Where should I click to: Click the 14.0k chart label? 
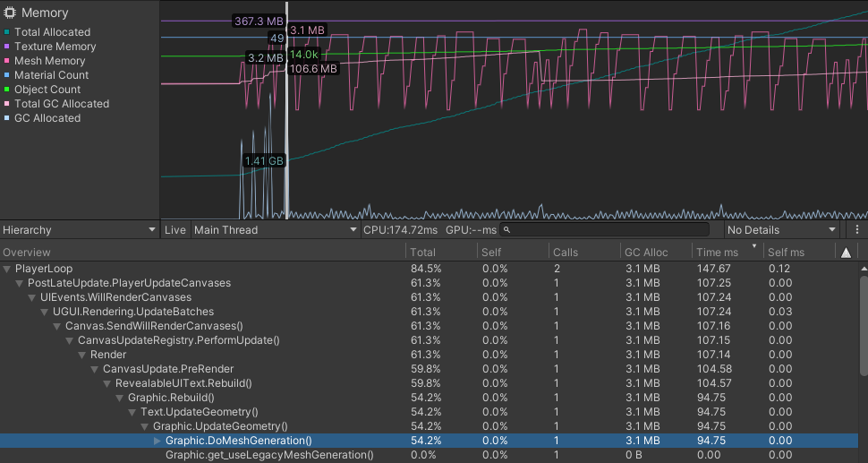coord(304,55)
